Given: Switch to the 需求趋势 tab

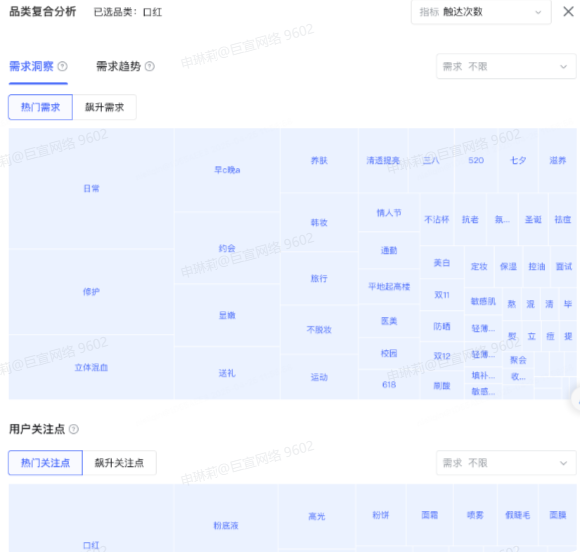Looking at the screenshot, I should tap(118, 67).
